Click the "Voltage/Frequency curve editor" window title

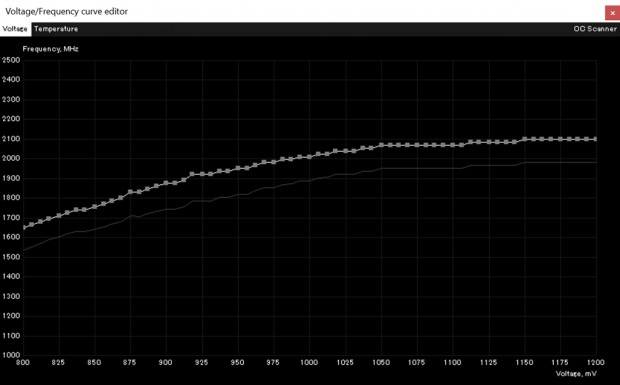(x=66, y=11)
